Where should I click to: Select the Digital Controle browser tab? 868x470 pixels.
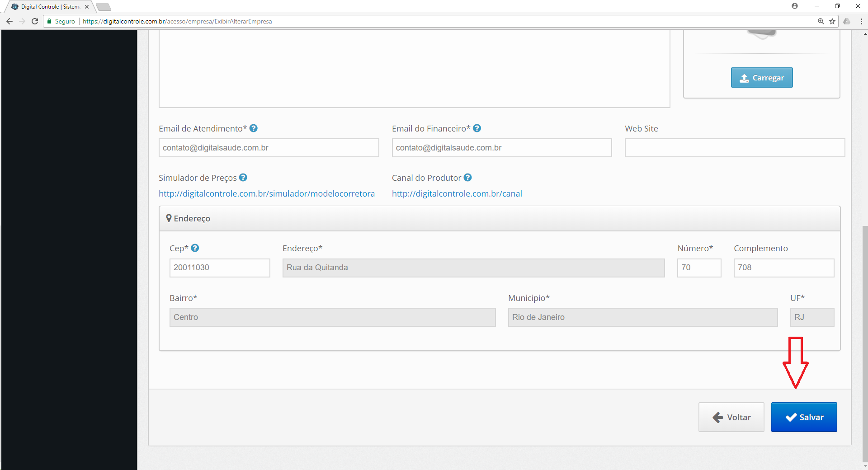coord(49,7)
